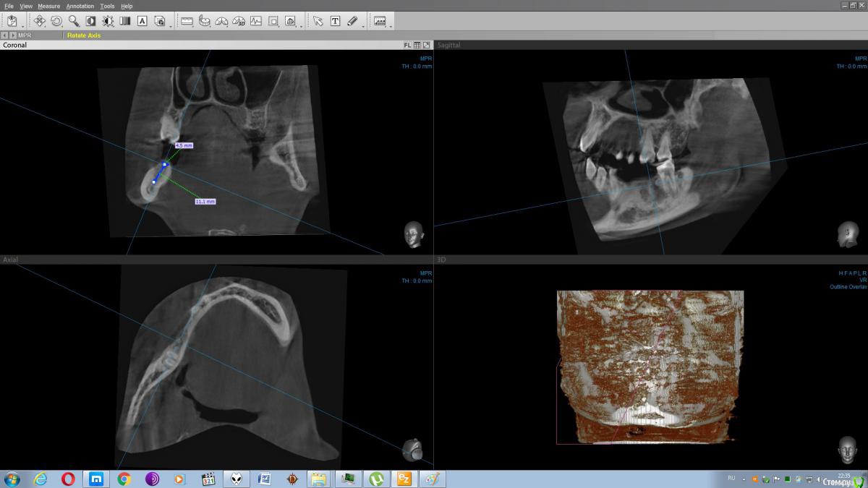Click the 11.1 mm measurement label
This screenshot has width=868, height=488.
click(205, 201)
